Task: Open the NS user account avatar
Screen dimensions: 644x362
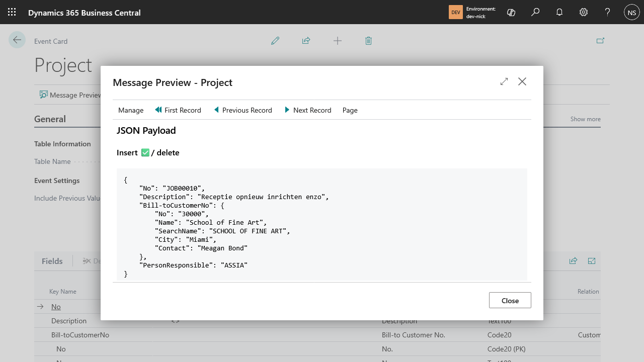Action: coord(632,12)
